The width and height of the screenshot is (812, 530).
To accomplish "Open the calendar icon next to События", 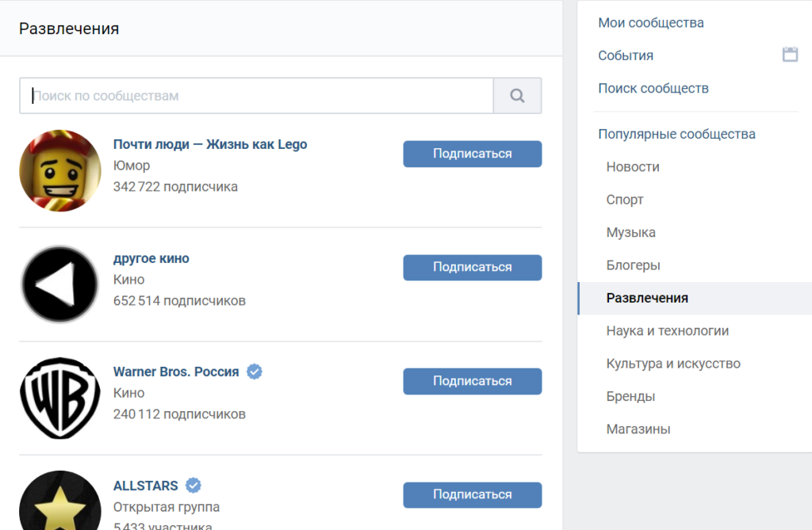I will (790, 54).
